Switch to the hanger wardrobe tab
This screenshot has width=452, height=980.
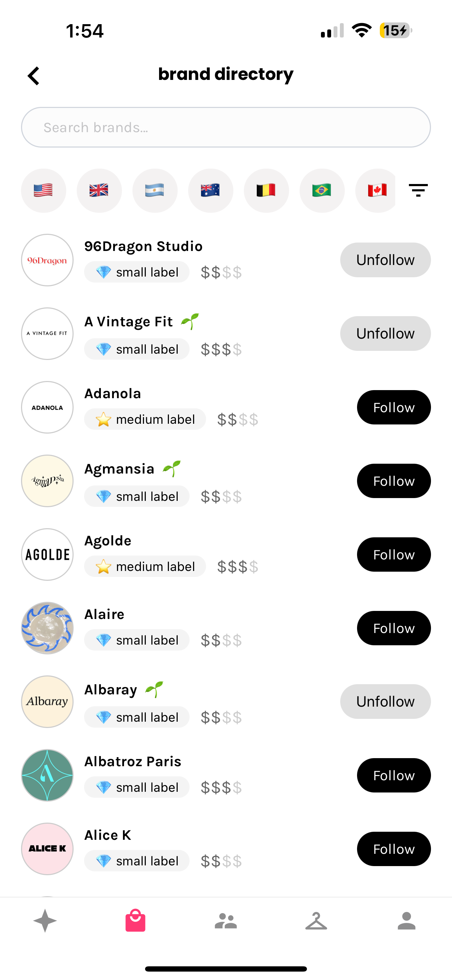316,921
